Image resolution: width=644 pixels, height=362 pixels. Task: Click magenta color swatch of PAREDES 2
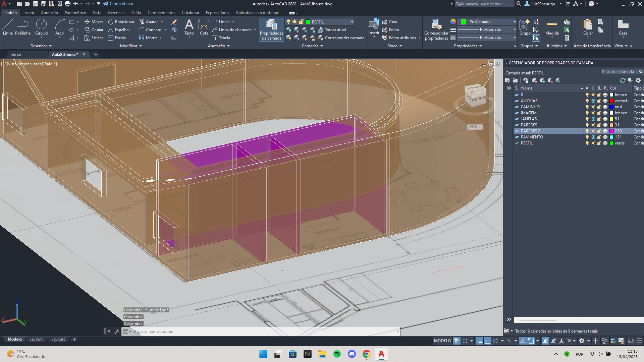click(x=611, y=131)
